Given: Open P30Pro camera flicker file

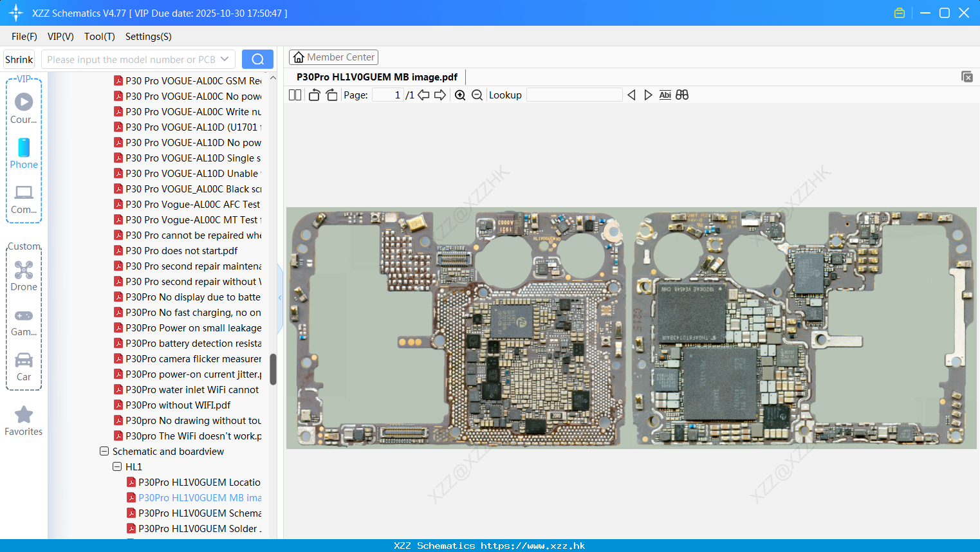Looking at the screenshot, I should tap(188, 359).
